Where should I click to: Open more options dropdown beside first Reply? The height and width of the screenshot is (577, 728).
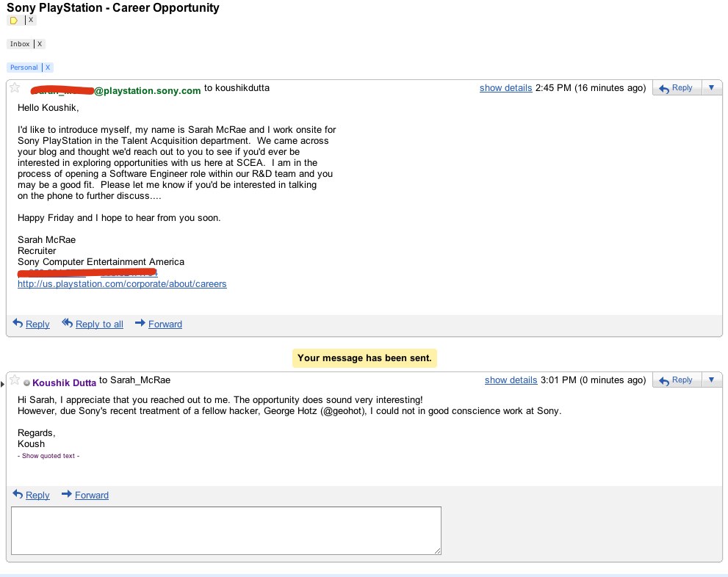(711, 87)
